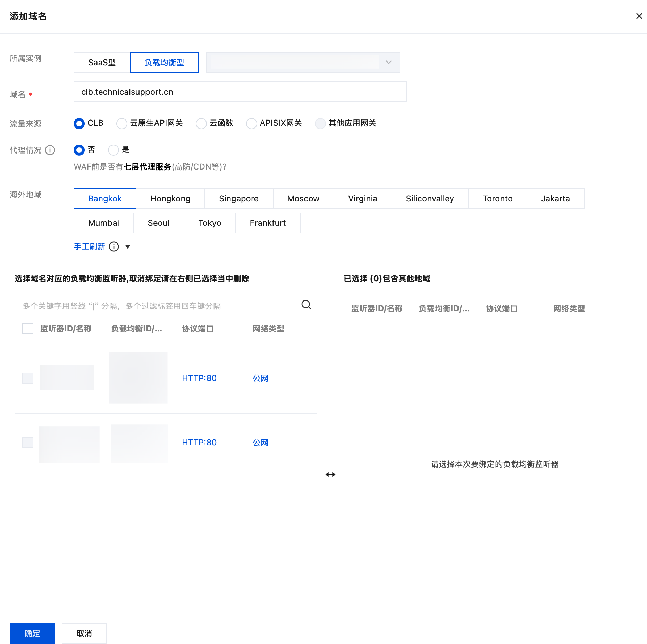Select the Tokyo region
Image resolution: width=647 pixels, height=644 pixels.
210,223
